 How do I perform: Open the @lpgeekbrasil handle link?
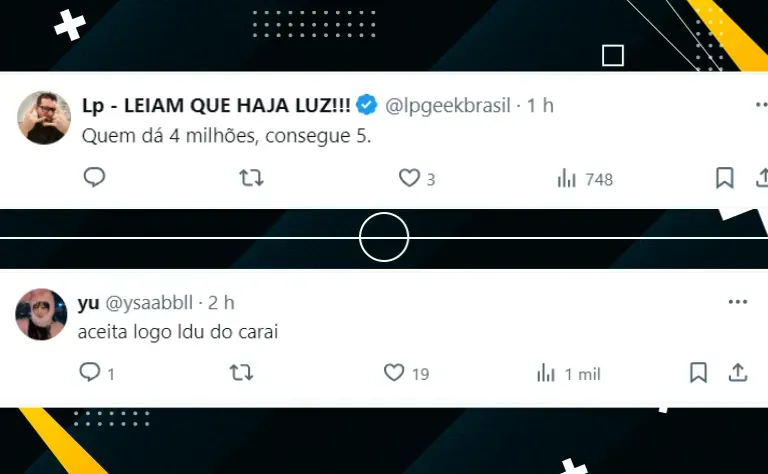448,105
